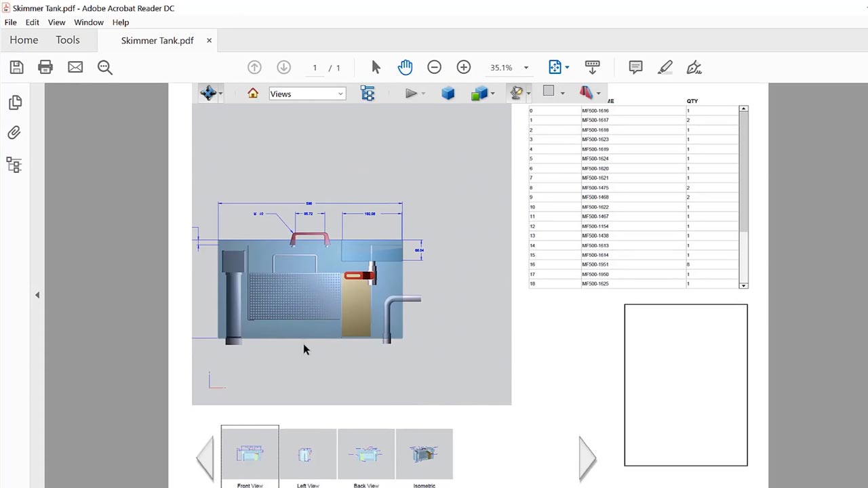Open the Views dropdown in 3D toolbar
The width and height of the screenshot is (868, 488).
click(307, 94)
